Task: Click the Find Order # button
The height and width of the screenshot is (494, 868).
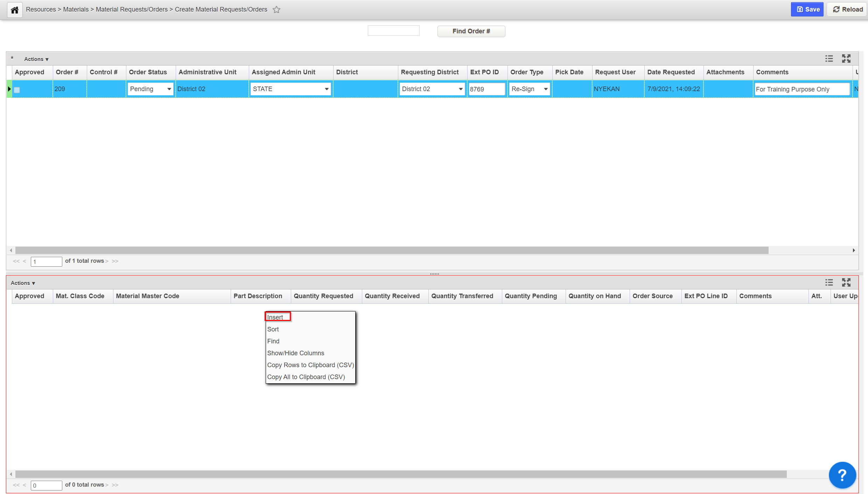Action: [471, 31]
